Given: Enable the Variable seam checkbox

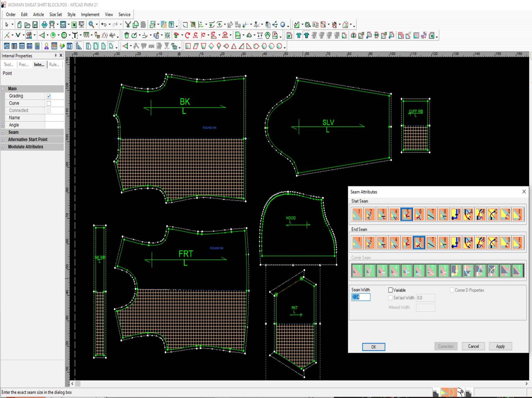Looking at the screenshot, I should pyautogui.click(x=390, y=290).
